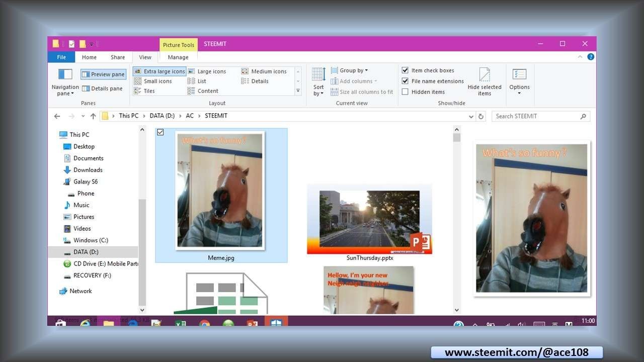Select Windows (C:) drive
The height and width of the screenshot is (362, 644).
(86, 240)
